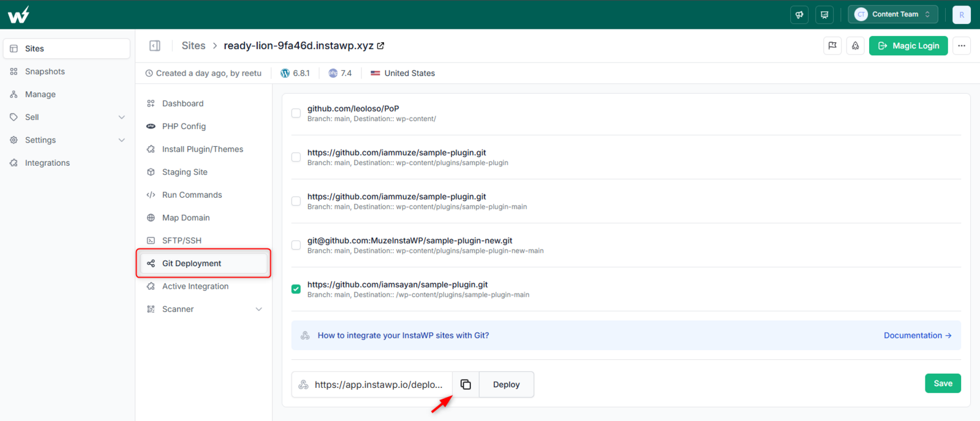Click the SFTP/SSH terminal icon
Image resolution: width=980 pixels, height=421 pixels.
tap(151, 240)
